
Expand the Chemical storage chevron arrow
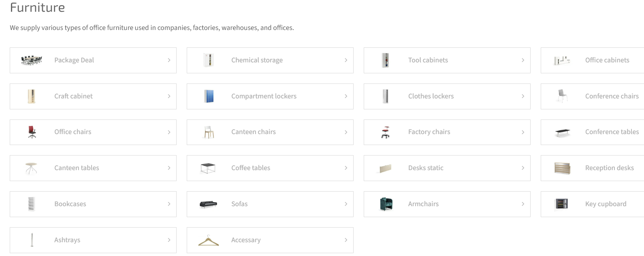click(346, 60)
